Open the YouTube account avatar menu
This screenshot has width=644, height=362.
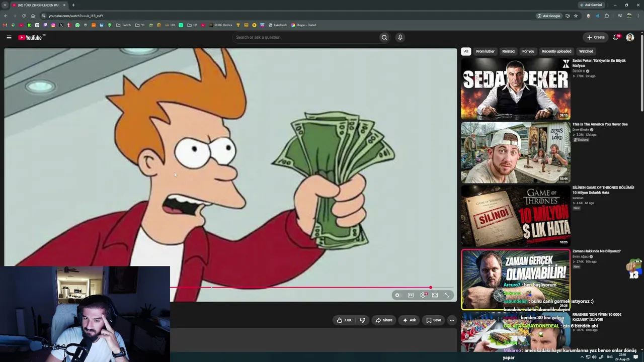pyautogui.click(x=630, y=37)
